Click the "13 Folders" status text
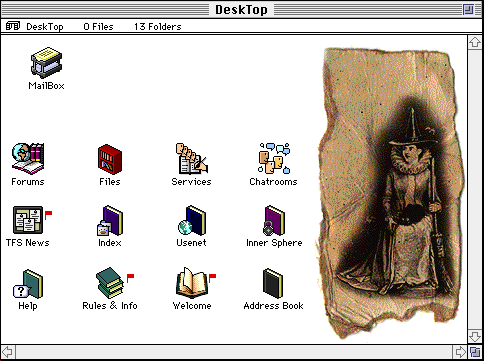 pyautogui.click(x=158, y=27)
